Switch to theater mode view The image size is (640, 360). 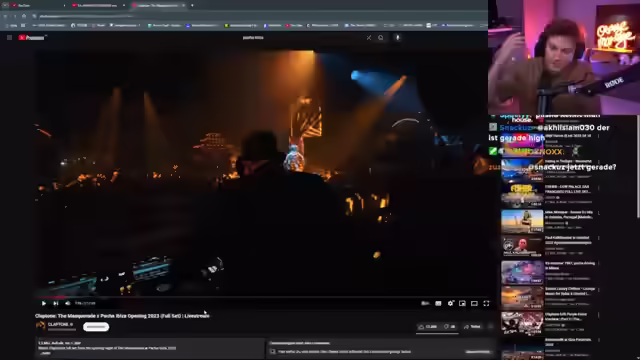[x=474, y=303]
